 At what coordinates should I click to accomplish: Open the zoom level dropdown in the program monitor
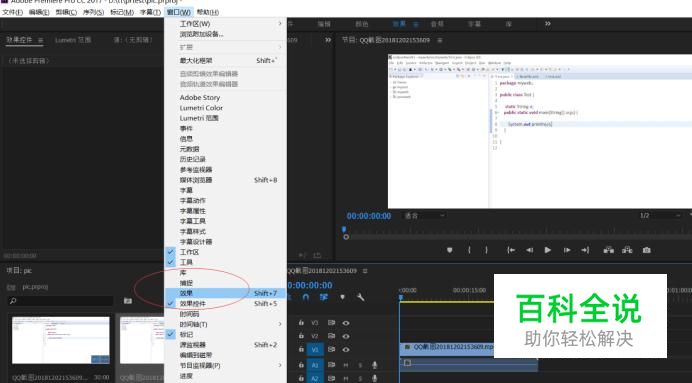(425, 216)
